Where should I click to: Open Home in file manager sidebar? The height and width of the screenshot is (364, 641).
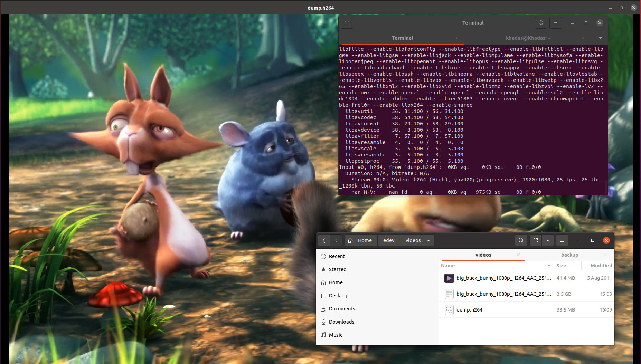point(377,282)
